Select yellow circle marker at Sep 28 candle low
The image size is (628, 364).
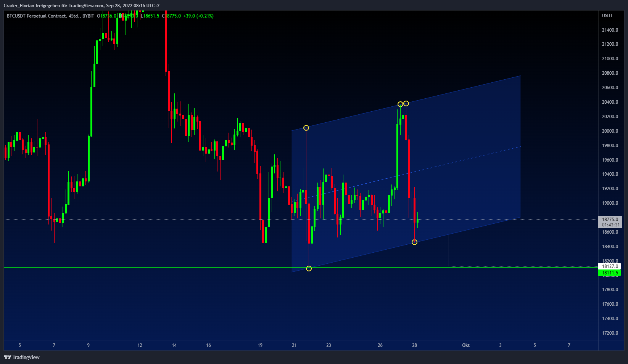pos(414,242)
